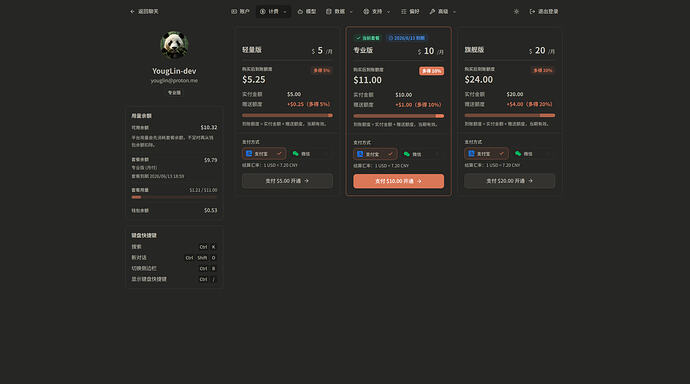Image resolution: width=690 pixels, height=384 pixels.
Task: Click the orange pay $10.00 subscribe button
Action: pyautogui.click(x=399, y=181)
